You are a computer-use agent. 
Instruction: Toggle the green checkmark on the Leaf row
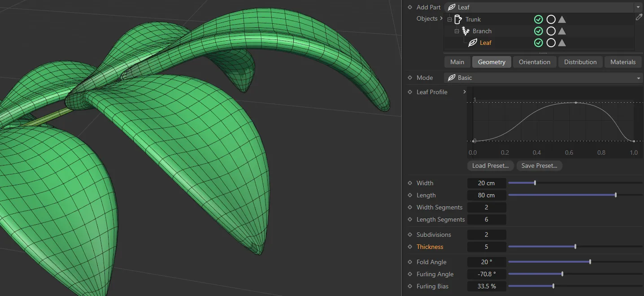(x=538, y=43)
